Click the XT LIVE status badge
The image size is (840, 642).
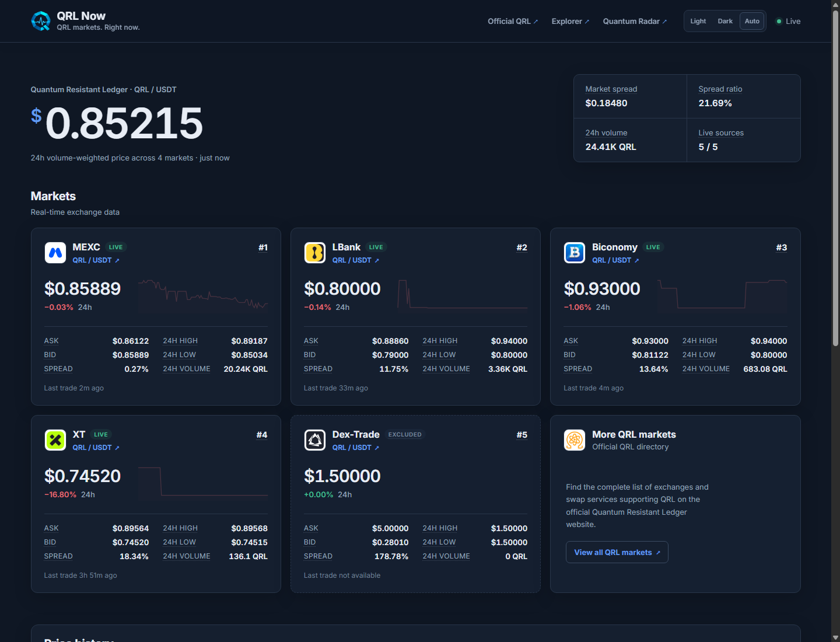100,434
